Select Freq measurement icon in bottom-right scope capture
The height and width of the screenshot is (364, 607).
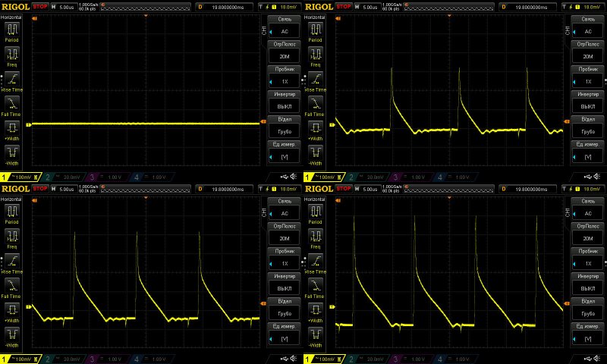point(316,236)
